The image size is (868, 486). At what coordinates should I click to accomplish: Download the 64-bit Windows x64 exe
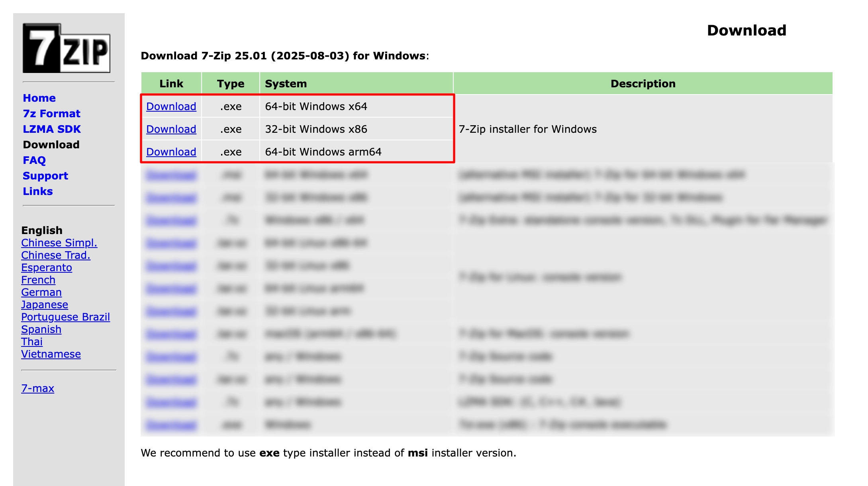[171, 106]
